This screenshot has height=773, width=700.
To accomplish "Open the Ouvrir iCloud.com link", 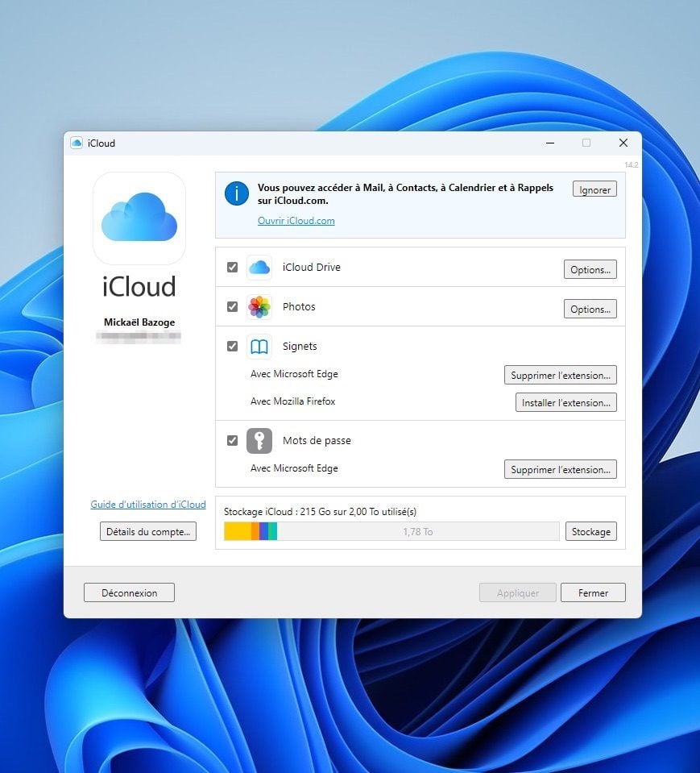I will click(x=296, y=221).
